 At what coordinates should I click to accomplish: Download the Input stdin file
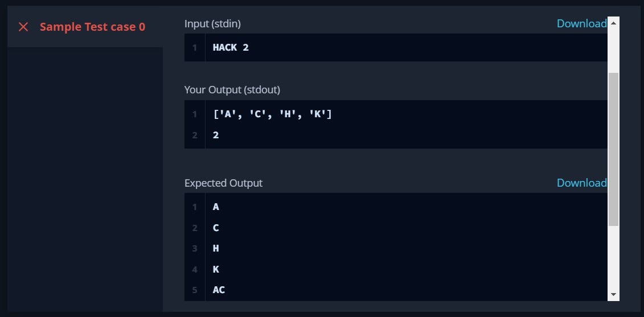click(581, 24)
